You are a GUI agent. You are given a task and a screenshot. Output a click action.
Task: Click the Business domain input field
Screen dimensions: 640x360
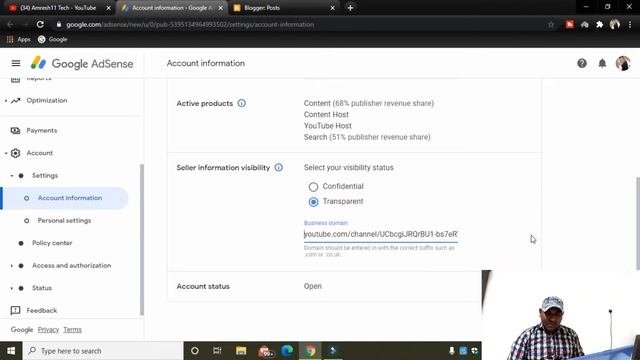click(x=380, y=234)
